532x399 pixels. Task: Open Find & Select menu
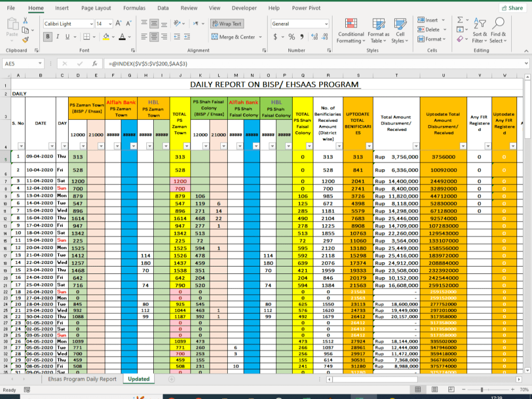(498, 31)
